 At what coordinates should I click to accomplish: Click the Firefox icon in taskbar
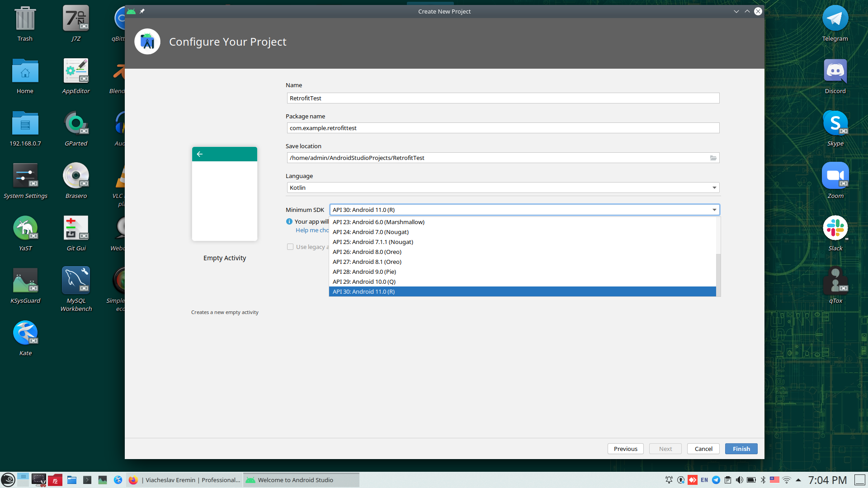[x=133, y=480]
